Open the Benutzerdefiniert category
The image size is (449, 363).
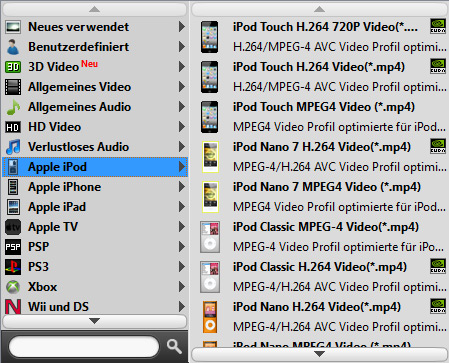pos(95,47)
